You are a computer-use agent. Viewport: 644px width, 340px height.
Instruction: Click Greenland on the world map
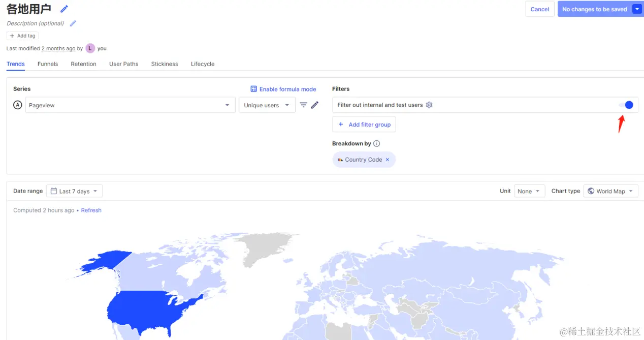[x=267, y=248]
